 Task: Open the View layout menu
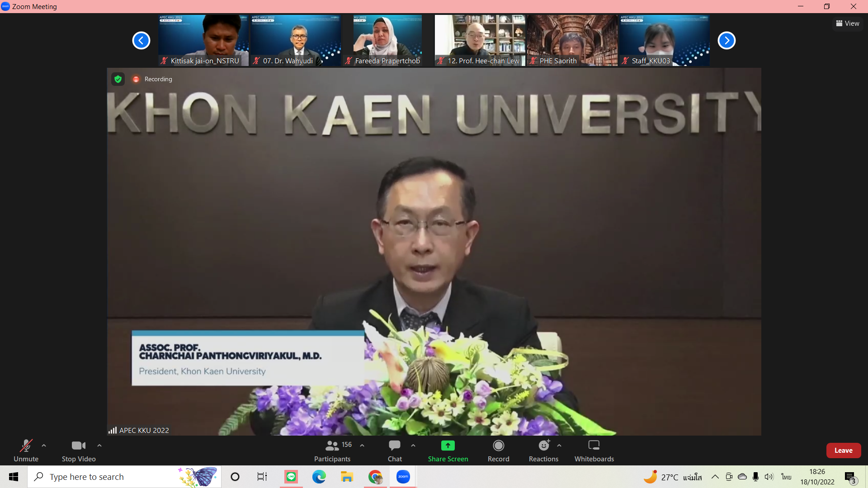pyautogui.click(x=848, y=23)
